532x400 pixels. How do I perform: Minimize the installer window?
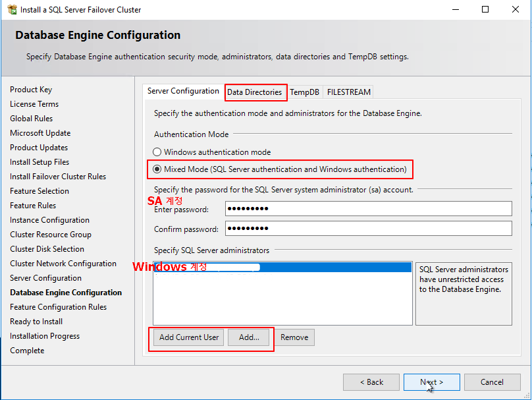click(456, 9)
